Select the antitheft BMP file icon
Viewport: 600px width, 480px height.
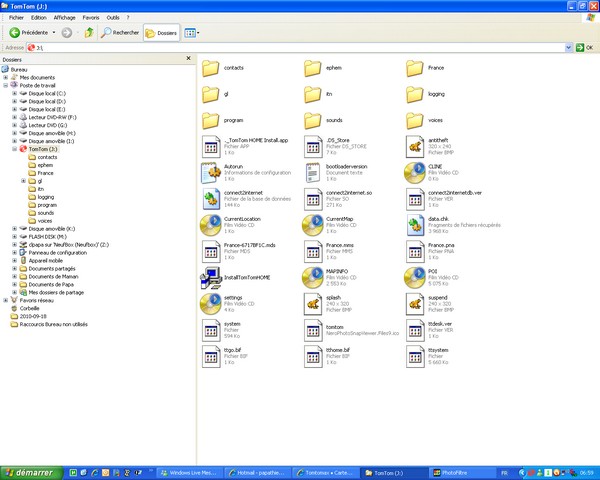point(415,147)
